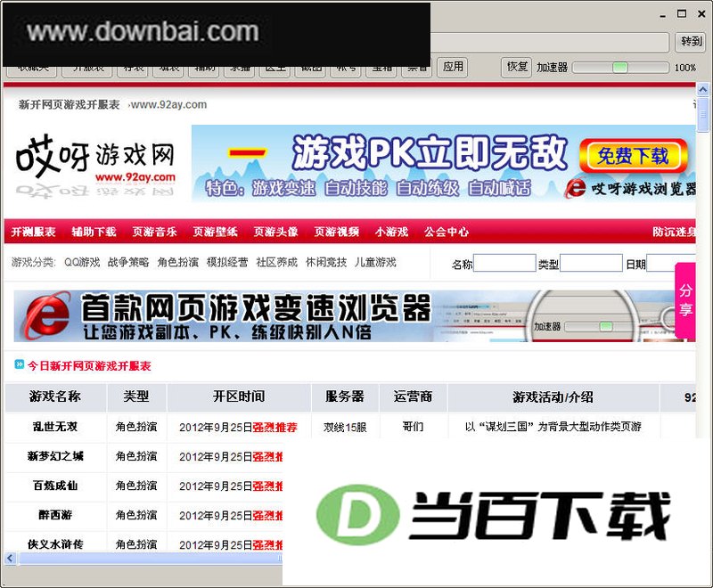Filter by 模拟经营 category

click(x=227, y=262)
